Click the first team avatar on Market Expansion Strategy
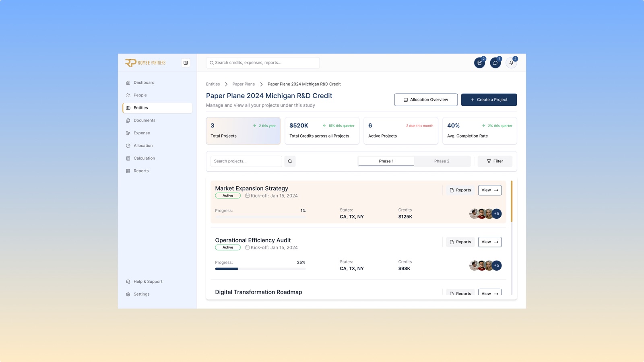644x362 pixels. pos(474,214)
